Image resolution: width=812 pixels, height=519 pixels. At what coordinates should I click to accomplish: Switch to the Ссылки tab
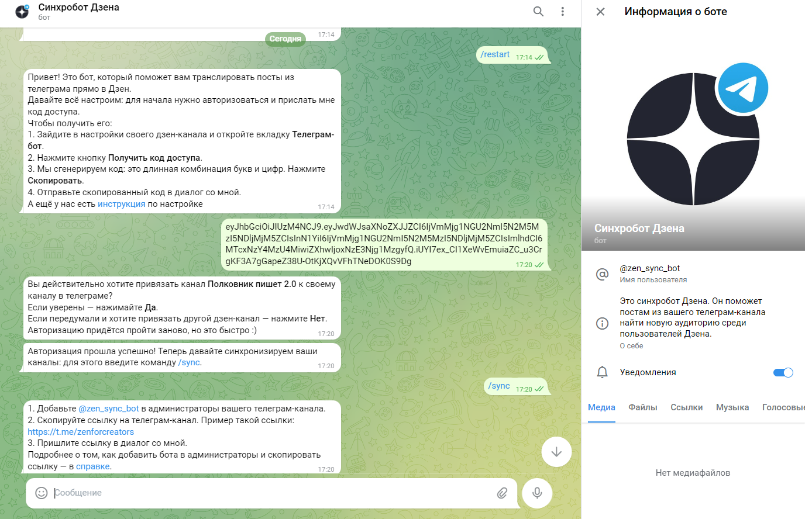[686, 407]
